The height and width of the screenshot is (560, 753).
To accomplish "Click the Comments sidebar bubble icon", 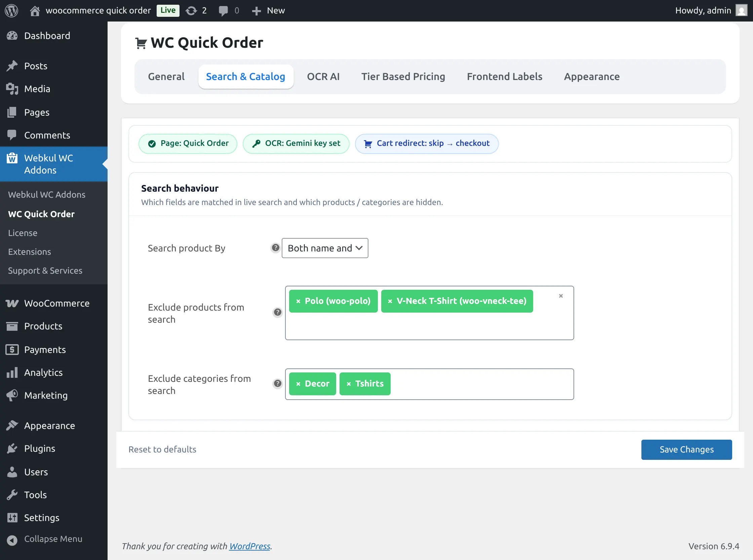I will [12, 135].
